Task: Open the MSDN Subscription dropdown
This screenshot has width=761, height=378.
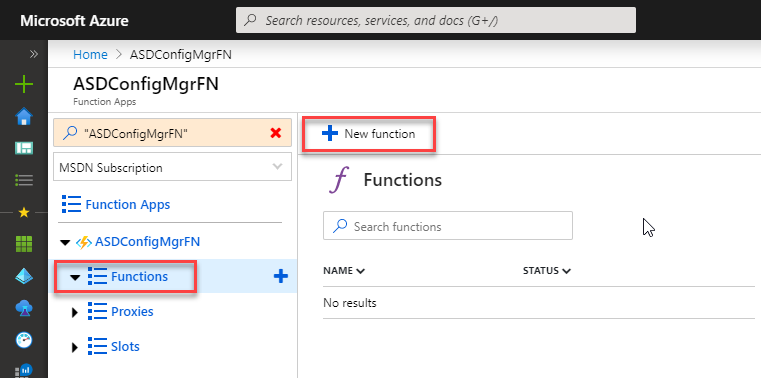Action: 172,167
